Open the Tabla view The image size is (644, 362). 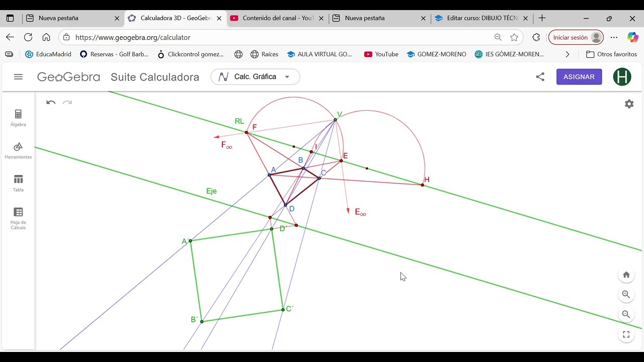coord(18,183)
